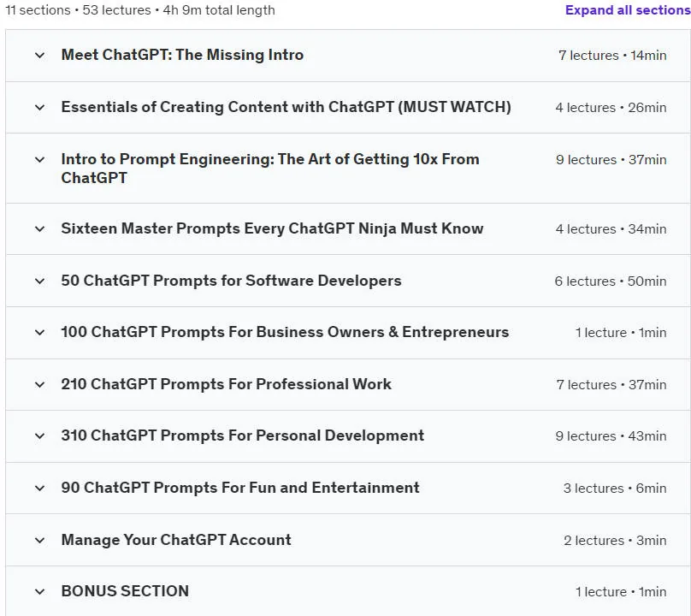The width and height of the screenshot is (691, 616).
Task: Click the 6 lectures • 50min label
Action: [x=611, y=281]
